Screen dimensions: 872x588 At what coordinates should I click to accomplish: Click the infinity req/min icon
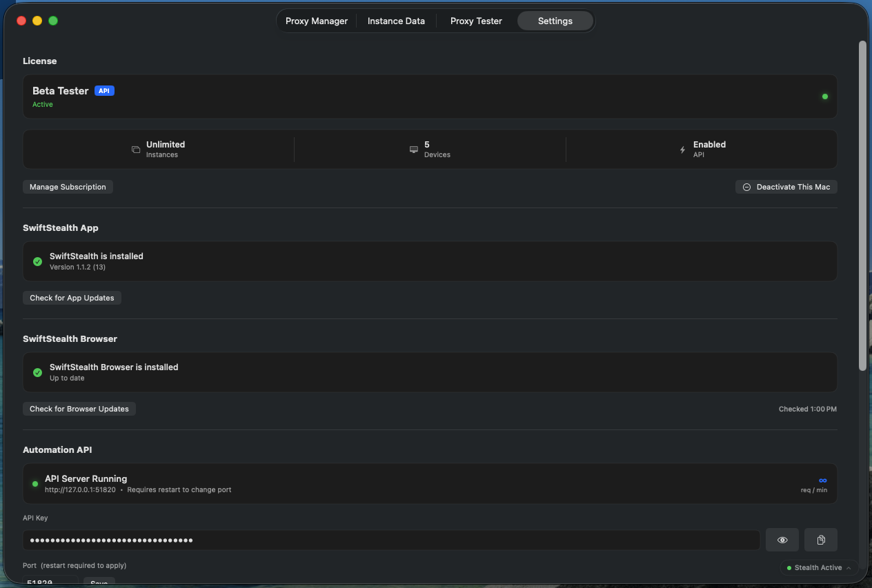coord(822,480)
